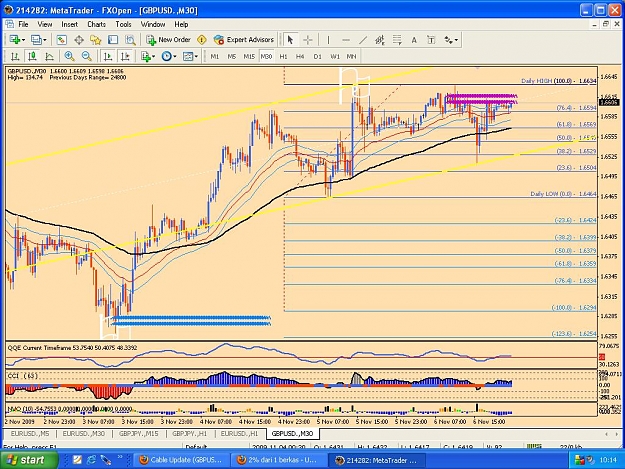625x469 pixels.
Task: Open the Charts menu
Action: pyautogui.click(x=96, y=24)
